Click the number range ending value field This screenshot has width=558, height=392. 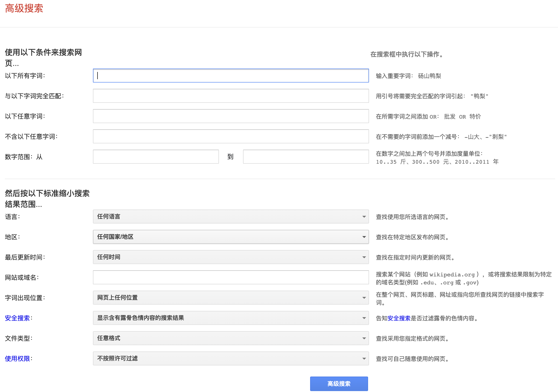click(x=306, y=157)
